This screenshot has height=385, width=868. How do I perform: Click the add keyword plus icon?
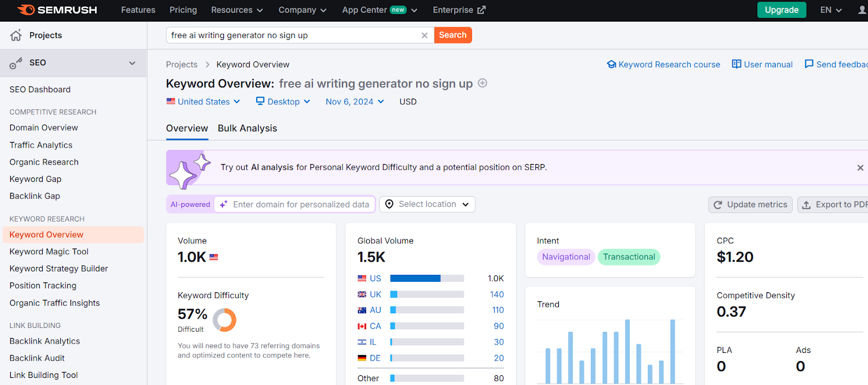tap(482, 83)
